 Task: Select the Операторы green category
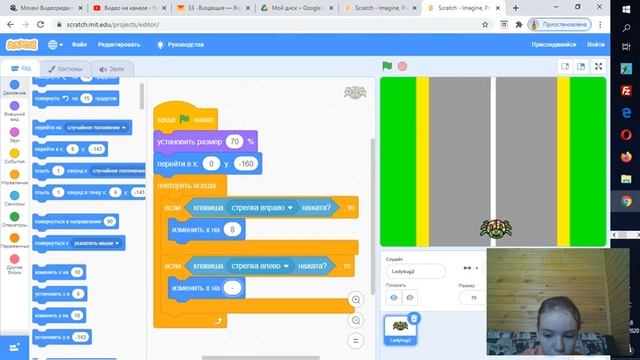point(14,217)
